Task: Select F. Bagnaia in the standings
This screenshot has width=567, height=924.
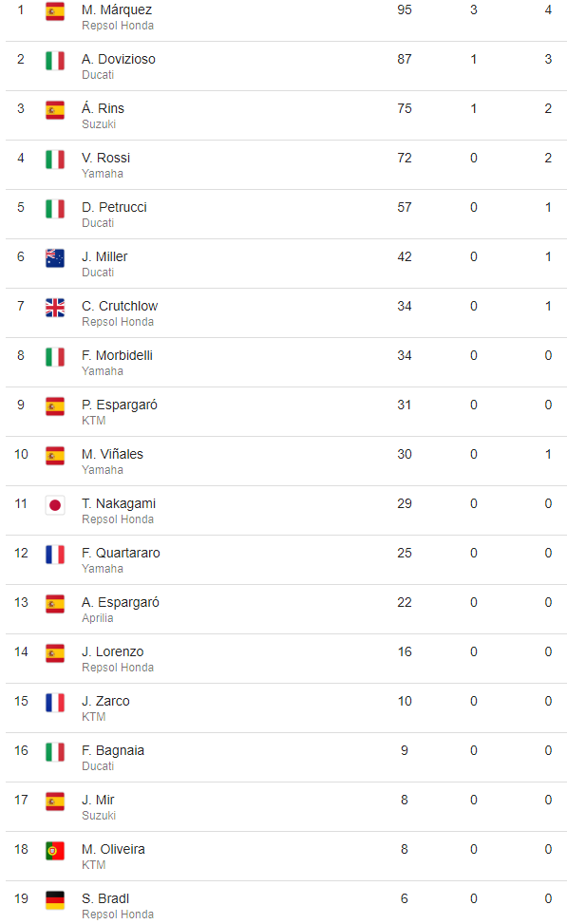Action: [x=113, y=751]
